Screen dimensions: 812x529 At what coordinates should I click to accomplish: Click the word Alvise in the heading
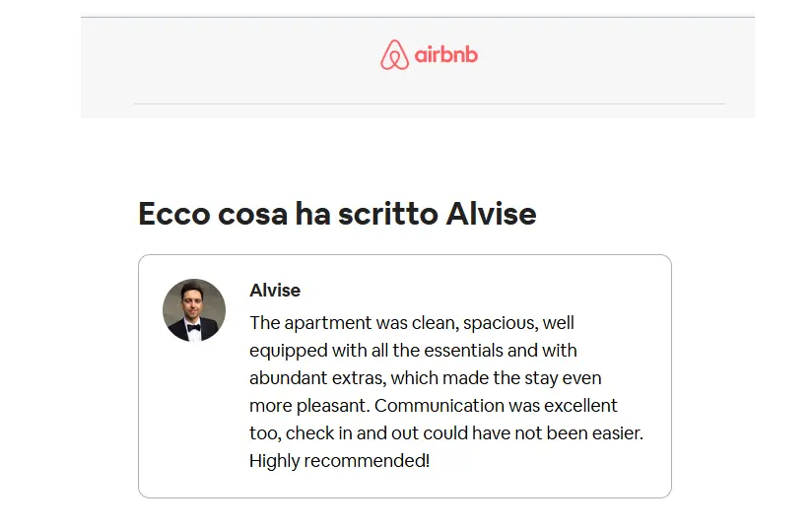coord(491,214)
